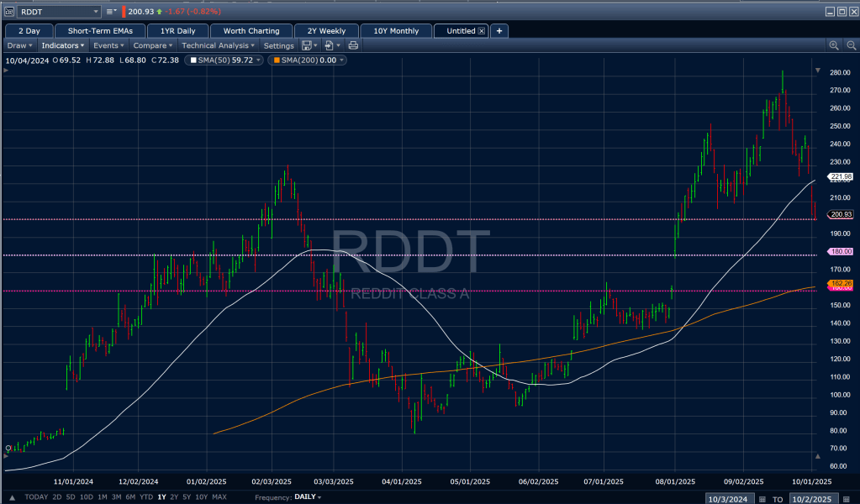This screenshot has height=504, width=860.
Task: Click the print chart icon
Action: (353, 45)
